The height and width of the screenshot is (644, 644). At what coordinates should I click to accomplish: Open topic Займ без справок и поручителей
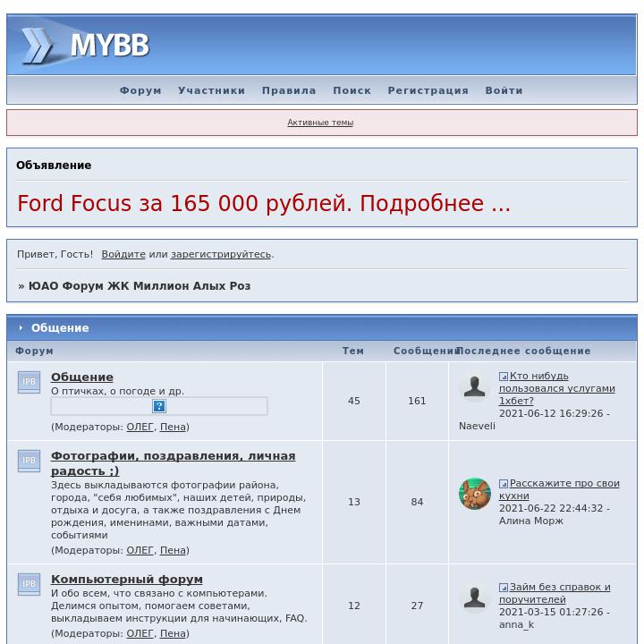tap(555, 594)
